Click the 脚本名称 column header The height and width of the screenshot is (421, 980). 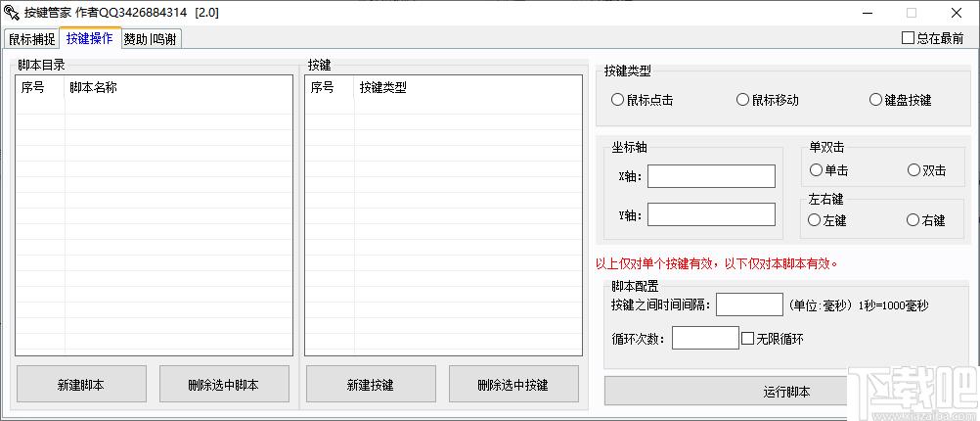point(178,87)
